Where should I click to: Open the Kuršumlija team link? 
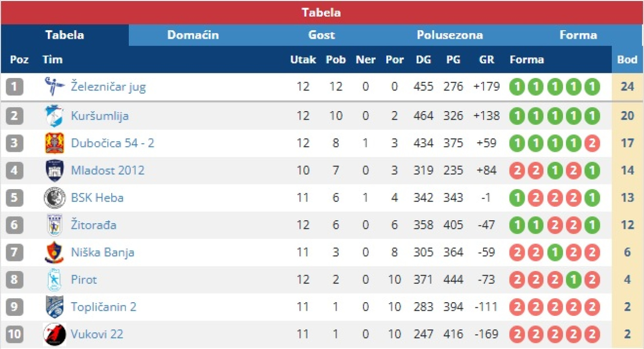coord(100,116)
